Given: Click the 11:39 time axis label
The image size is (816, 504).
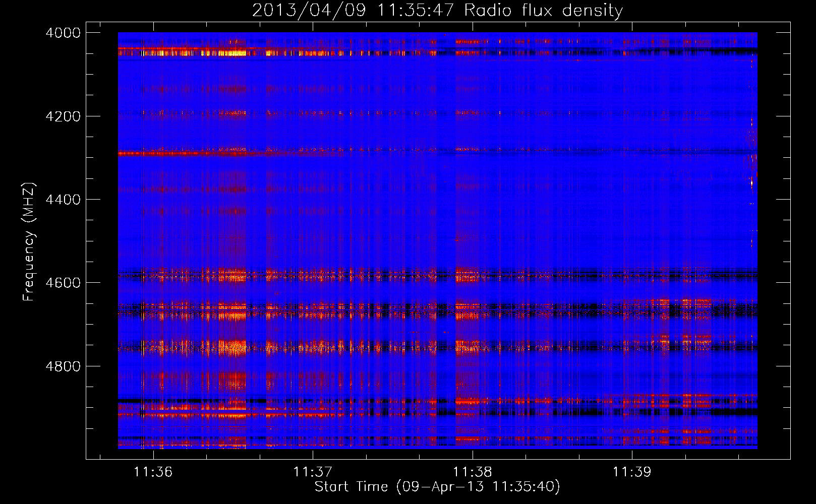Looking at the screenshot, I should [632, 472].
